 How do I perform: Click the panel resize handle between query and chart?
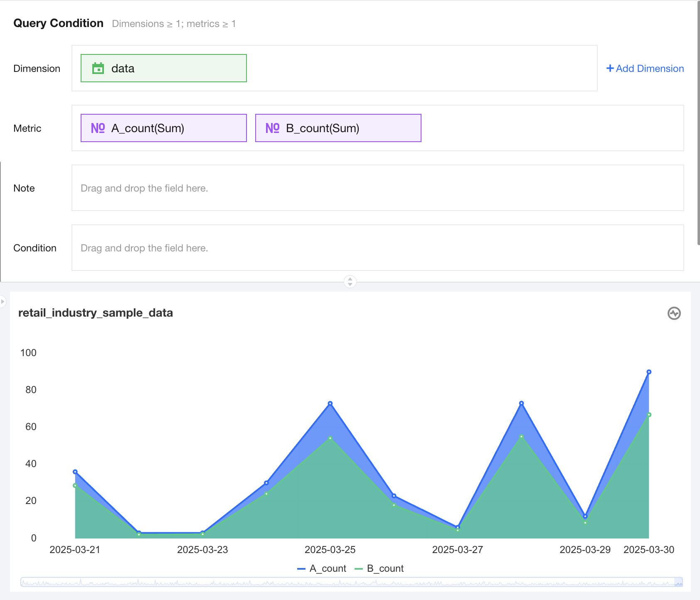[x=350, y=282]
